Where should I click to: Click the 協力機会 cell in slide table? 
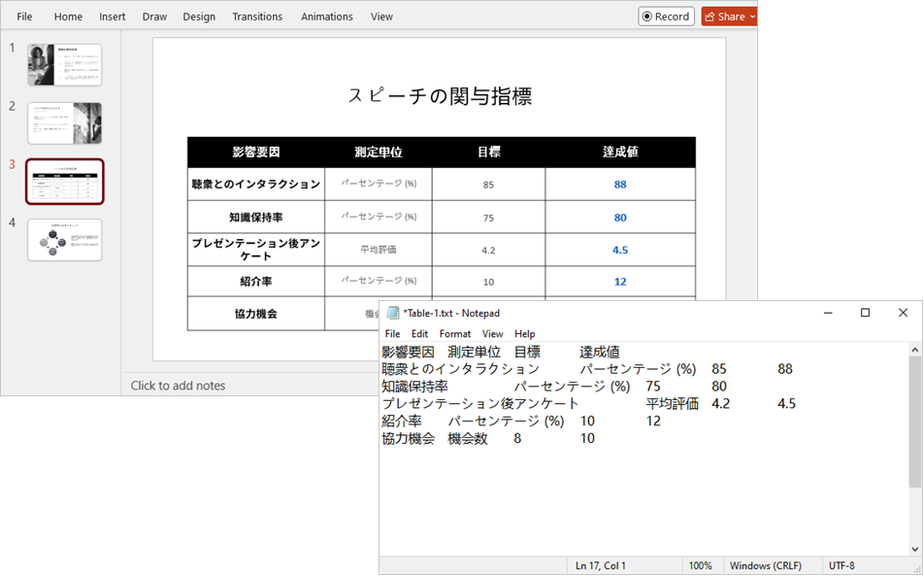256,314
